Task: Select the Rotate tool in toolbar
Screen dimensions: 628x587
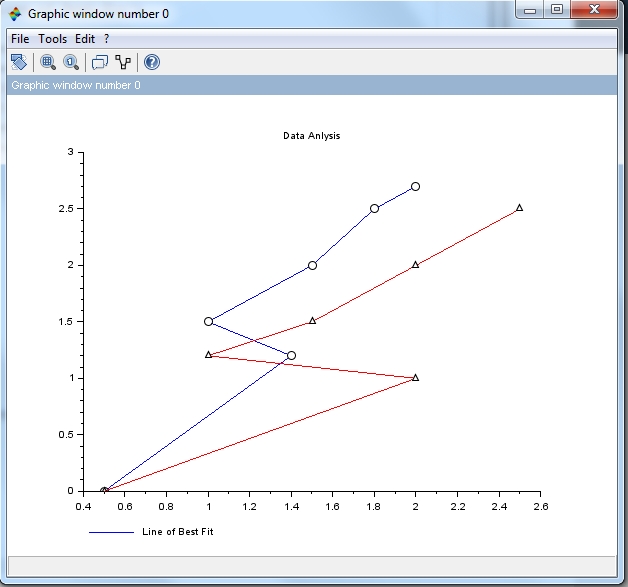Action: (18, 62)
